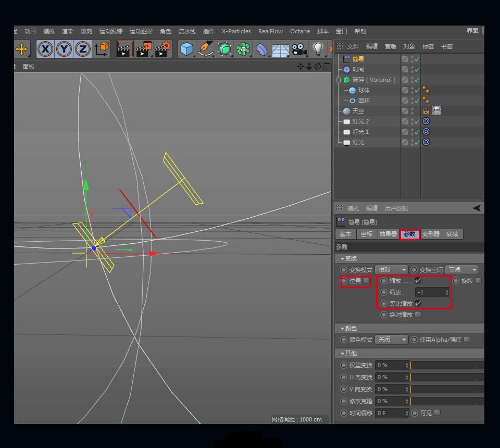Image resolution: width=500 pixels, height=448 pixels.
Task: Collapse the 变换 section
Action: tap(343, 258)
